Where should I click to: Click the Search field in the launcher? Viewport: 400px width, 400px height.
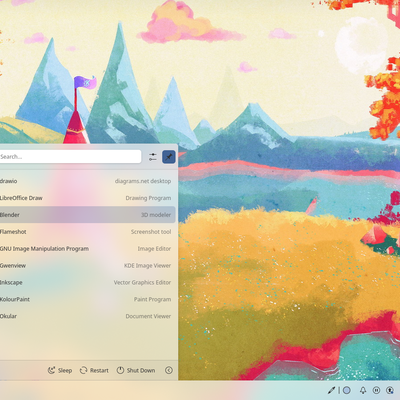70,157
